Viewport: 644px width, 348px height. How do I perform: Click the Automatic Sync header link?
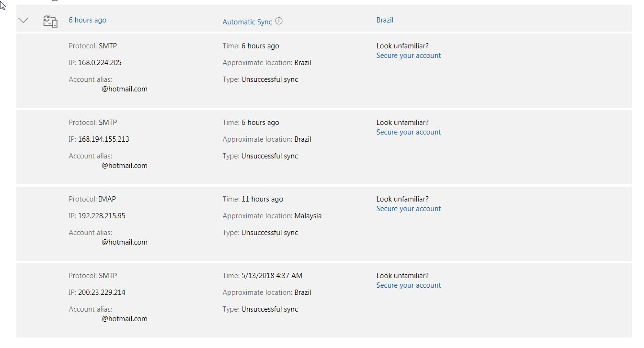[x=247, y=22]
